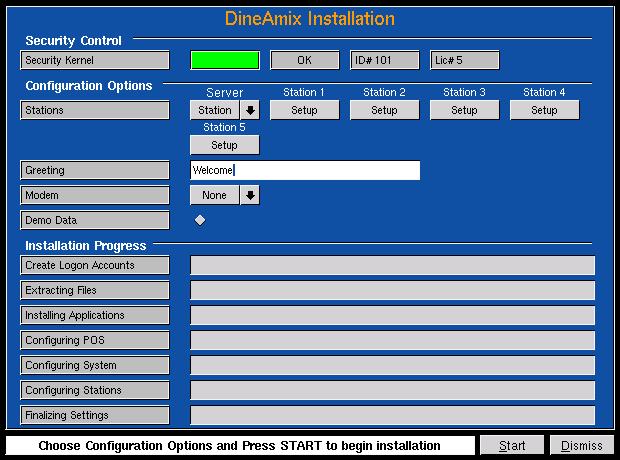Click the Dismiss button
The height and width of the screenshot is (460, 620).
coord(582,446)
